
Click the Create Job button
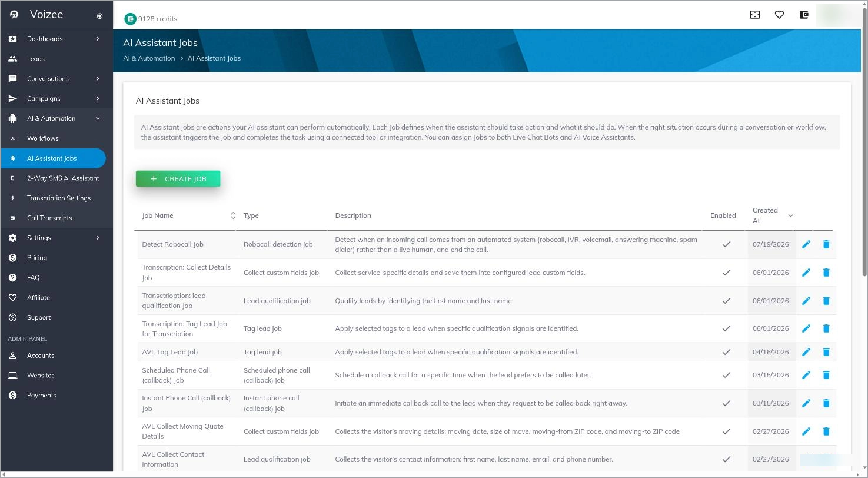coord(178,179)
